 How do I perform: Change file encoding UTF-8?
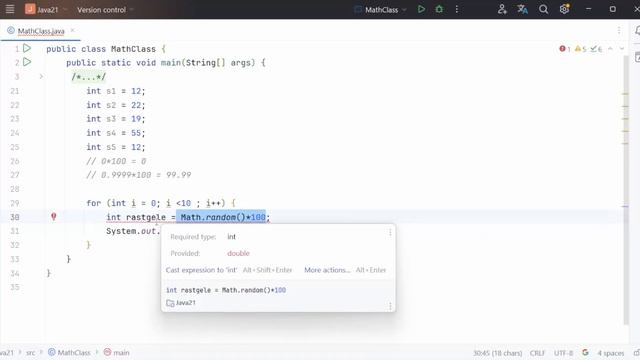tap(563, 353)
